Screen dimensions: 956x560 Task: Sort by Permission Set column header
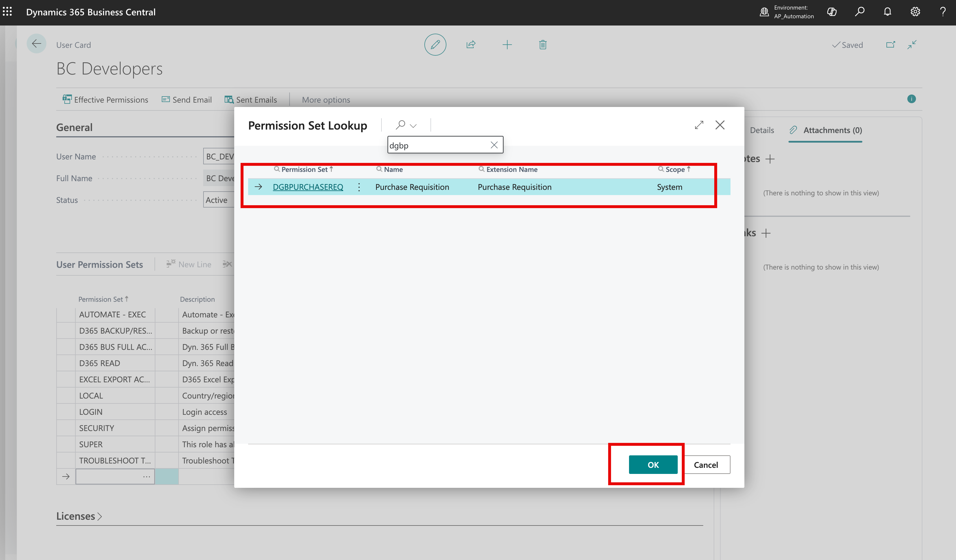304,170
